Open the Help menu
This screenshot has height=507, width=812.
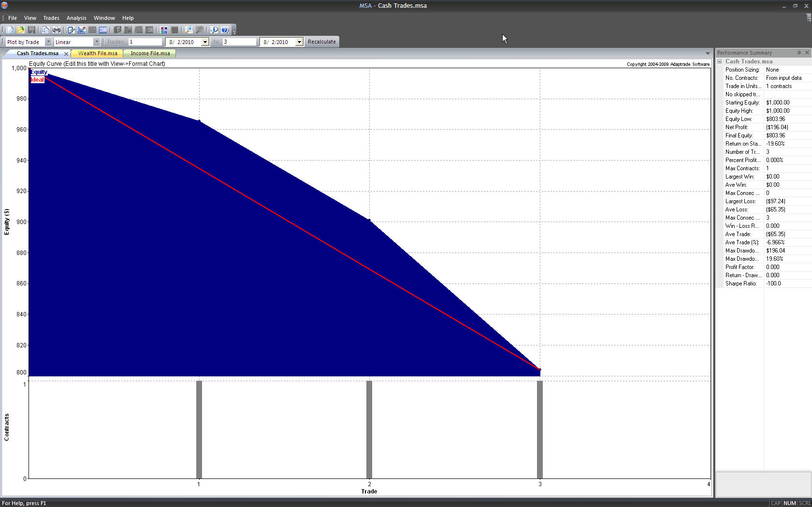(x=128, y=18)
